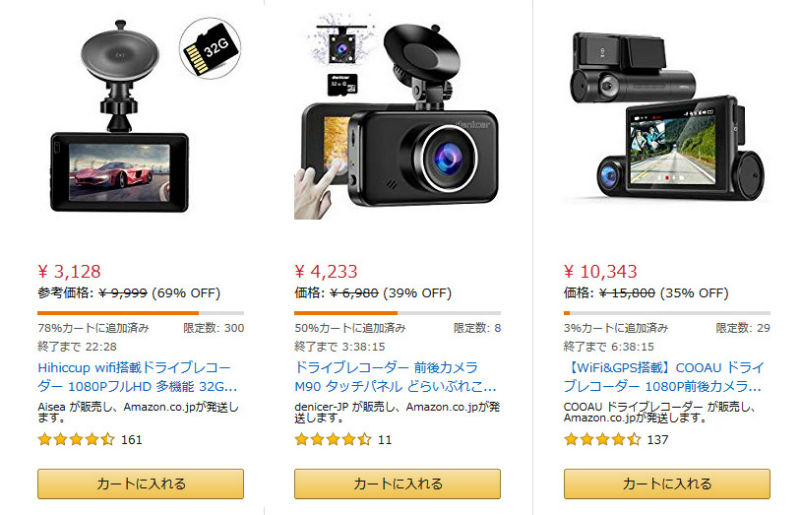Add the ¥4,233 M90 item to cart
800x515 pixels.
coord(397,483)
